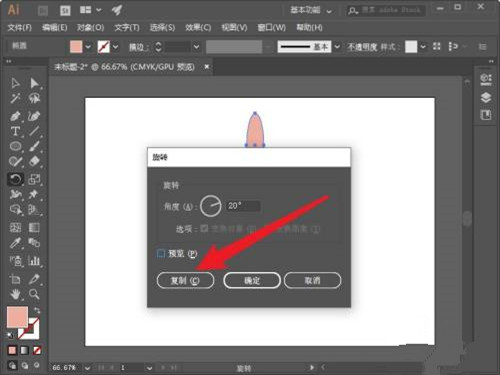Switch to Draw Normal mode
The image size is (500, 375).
12,366
